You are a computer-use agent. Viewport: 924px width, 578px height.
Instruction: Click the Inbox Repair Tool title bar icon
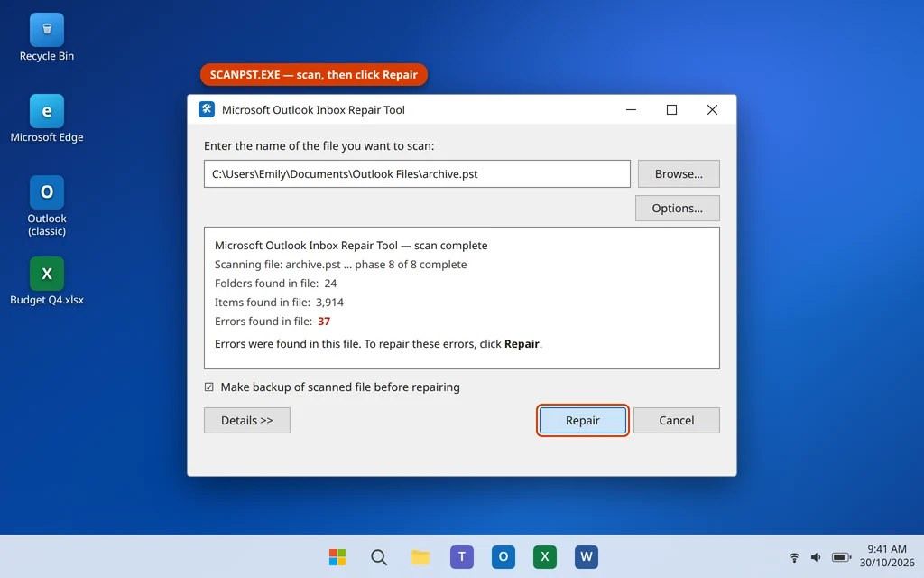[x=207, y=109]
